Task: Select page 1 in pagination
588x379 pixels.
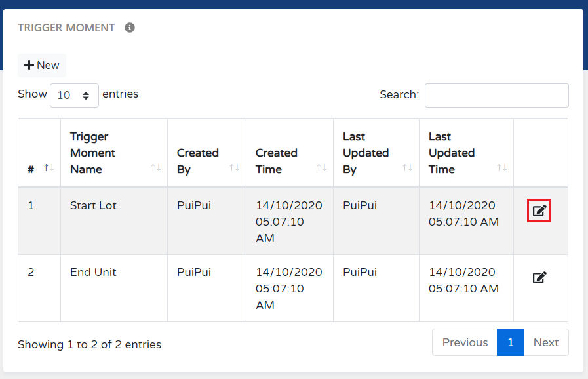Action: tap(511, 342)
